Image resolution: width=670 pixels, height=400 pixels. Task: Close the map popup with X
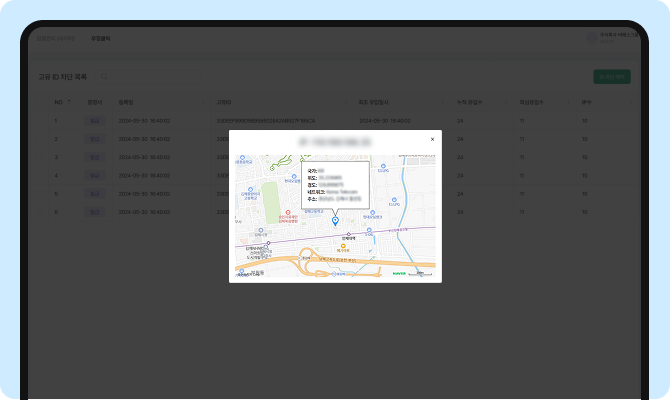tap(432, 140)
